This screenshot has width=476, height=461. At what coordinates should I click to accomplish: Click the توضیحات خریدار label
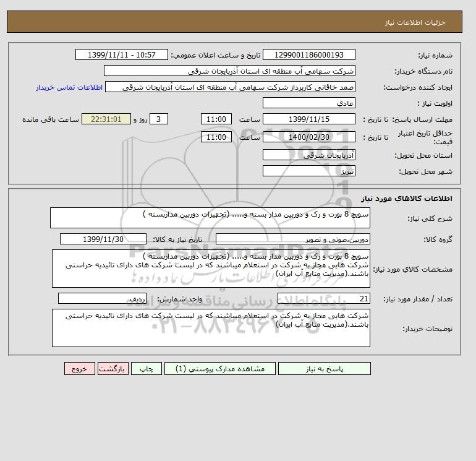pyautogui.click(x=427, y=329)
